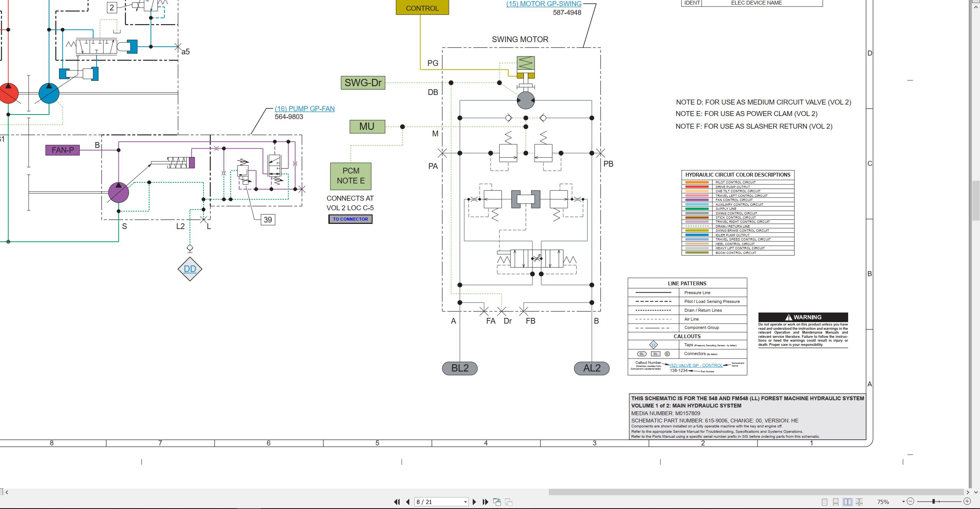Screen dimensions: 980x509
Task: Click the swing motor circle symbol
Action: point(525,101)
